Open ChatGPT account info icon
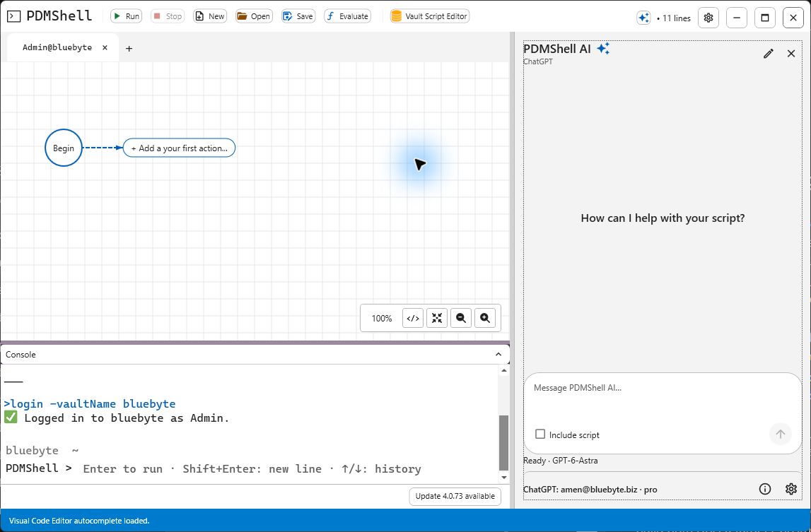This screenshot has height=532, width=811. [765, 489]
